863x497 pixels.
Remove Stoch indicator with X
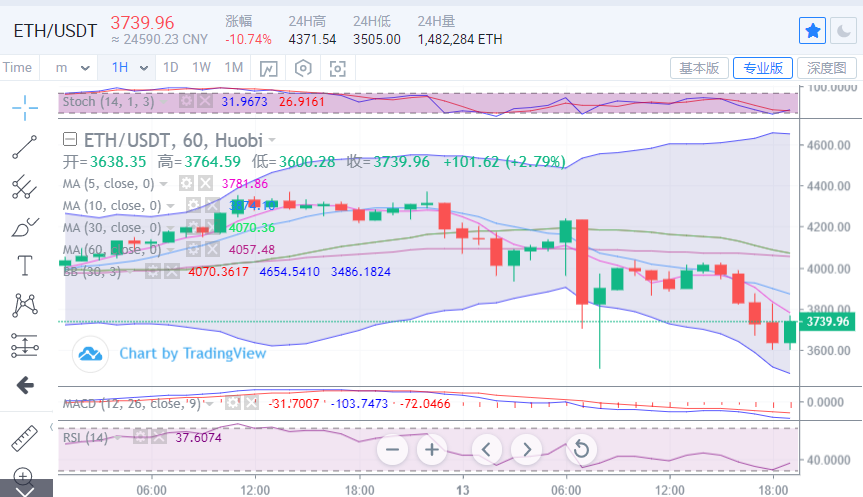coord(205,101)
